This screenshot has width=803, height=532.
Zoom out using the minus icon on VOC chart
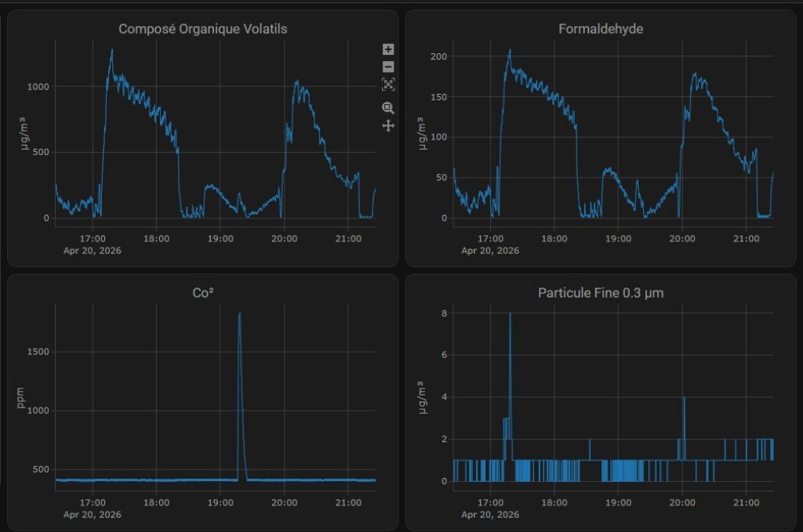tap(388, 67)
